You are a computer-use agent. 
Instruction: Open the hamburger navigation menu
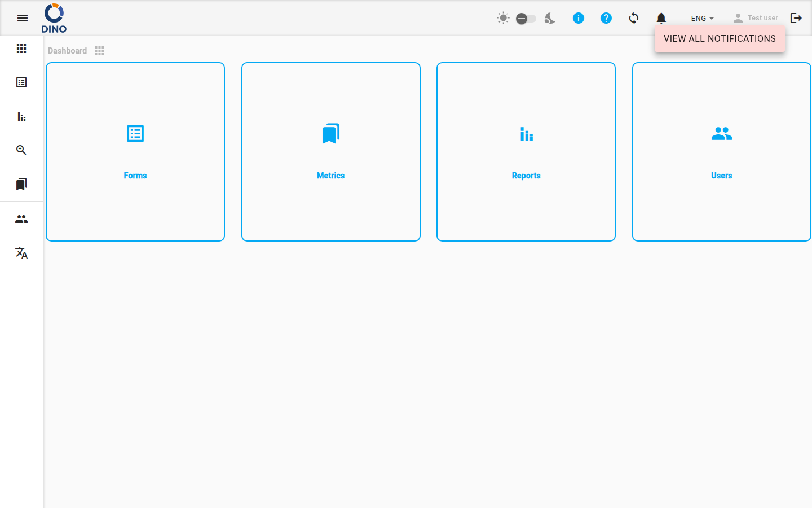[x=23, y=18]
